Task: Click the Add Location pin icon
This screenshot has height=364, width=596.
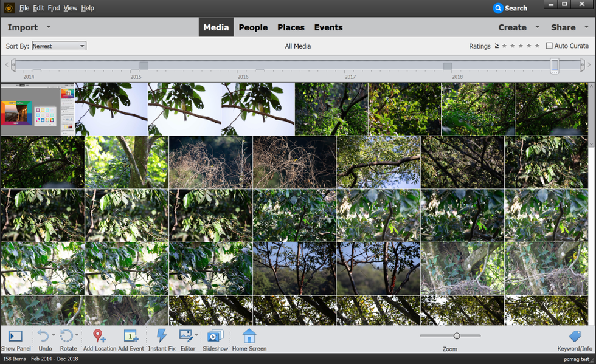Action: 99,335
